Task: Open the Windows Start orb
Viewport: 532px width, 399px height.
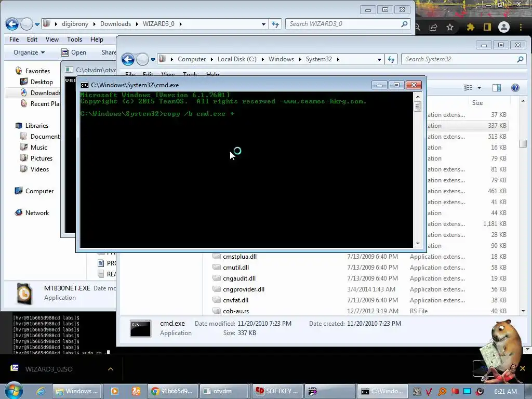Action: pos(14,391)
